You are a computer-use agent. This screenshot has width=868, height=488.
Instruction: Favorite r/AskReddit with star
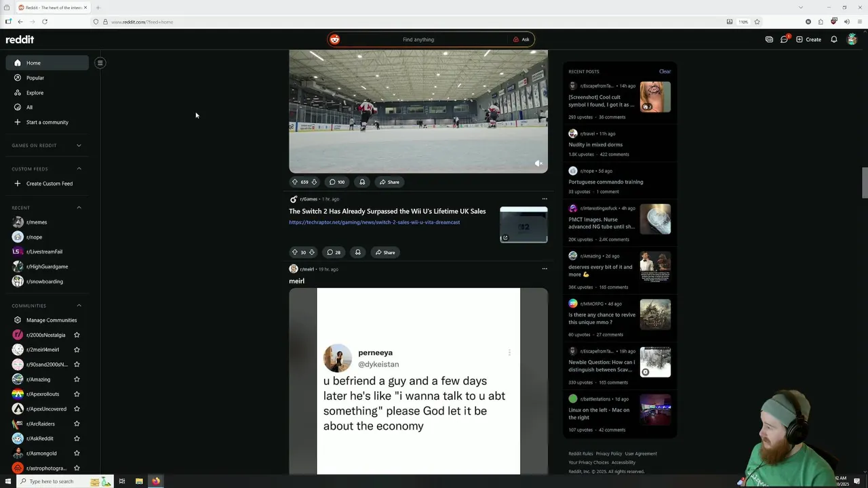77,439
